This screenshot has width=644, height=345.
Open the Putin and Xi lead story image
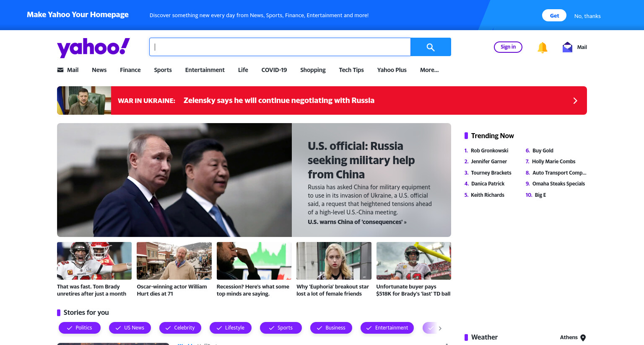(174, 180)
